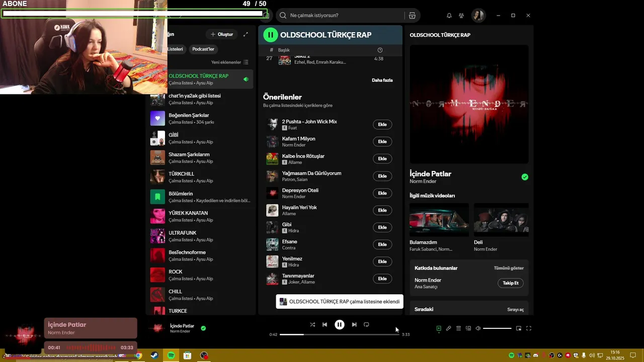Open the ULTRAFUNK playlist
Viewport: 644px width, 362px height.
tap(201, 236)
